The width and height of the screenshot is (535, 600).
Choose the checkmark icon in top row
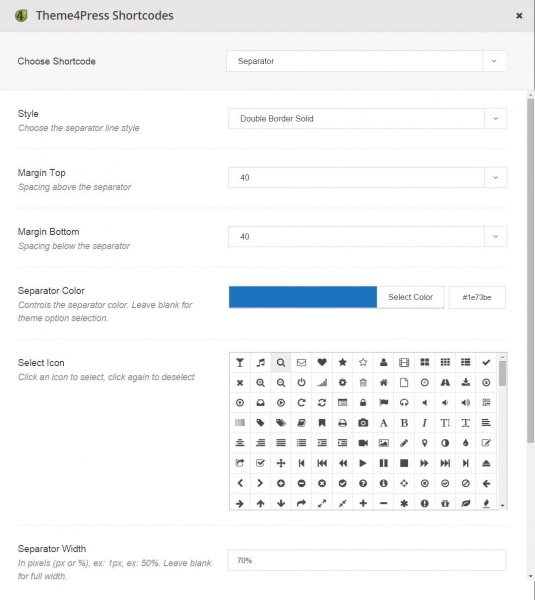[486, 362]
